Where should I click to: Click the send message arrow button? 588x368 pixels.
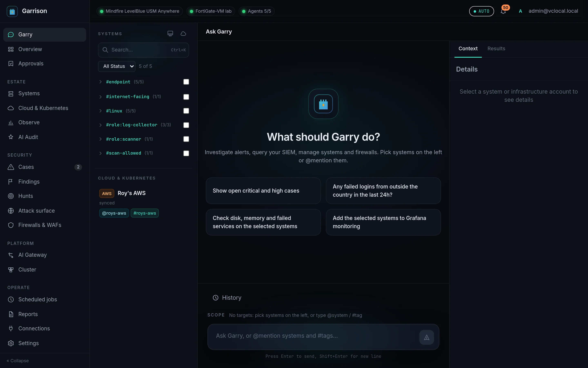[427, 337]
